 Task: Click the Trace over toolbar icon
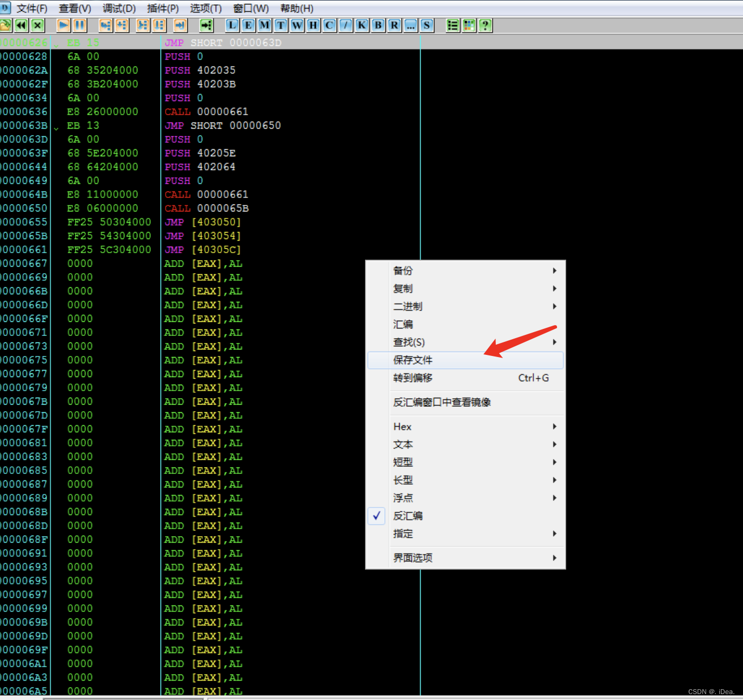pyautogui.click(x=159, y=25)
